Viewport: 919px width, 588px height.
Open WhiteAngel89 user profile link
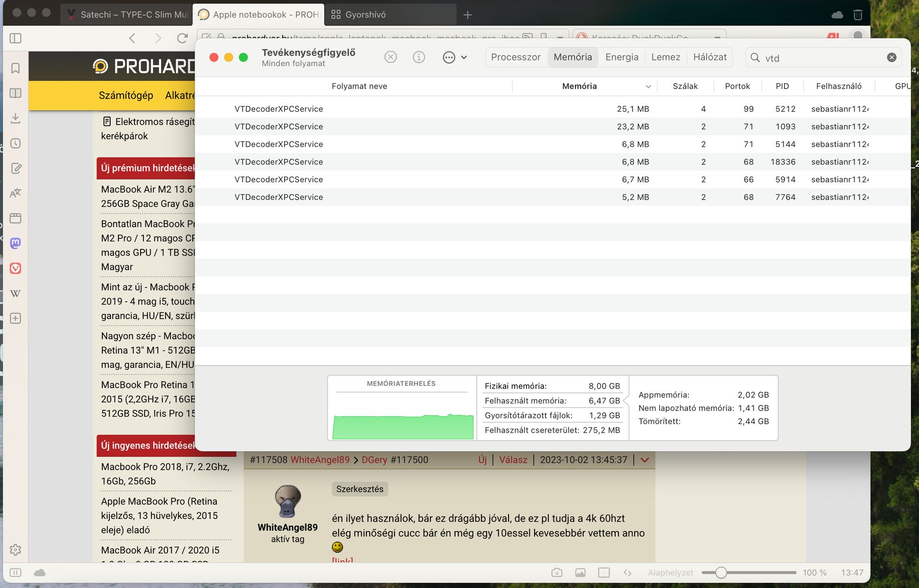(x=320, y=460)
